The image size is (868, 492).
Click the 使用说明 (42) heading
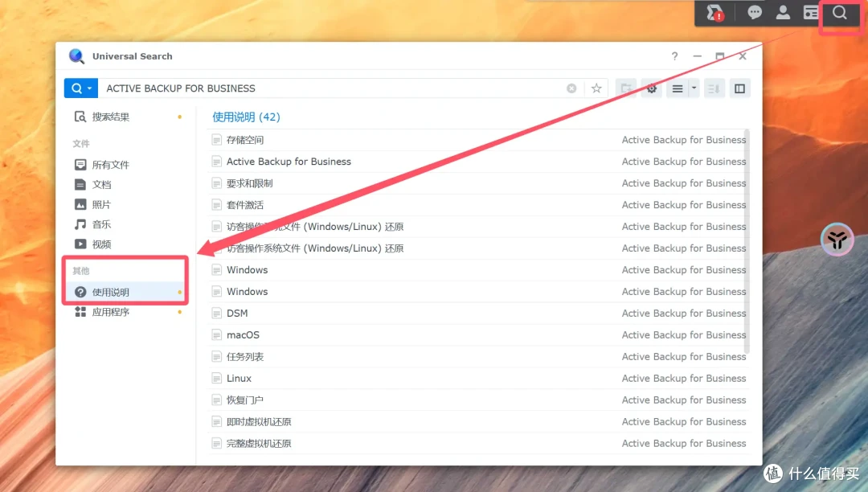[247, 117]
